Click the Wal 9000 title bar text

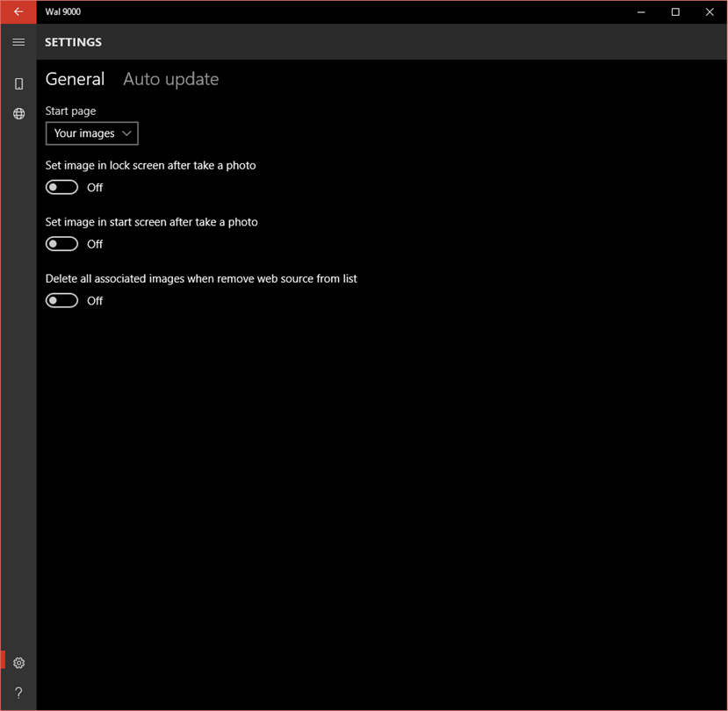[62, 12]
